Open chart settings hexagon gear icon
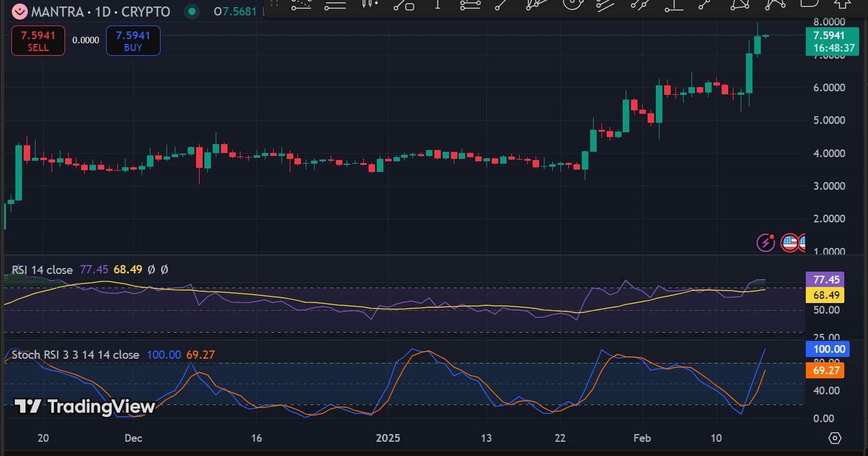The height and width of the screenshot is (456, 868). click(x=835, y=438)
